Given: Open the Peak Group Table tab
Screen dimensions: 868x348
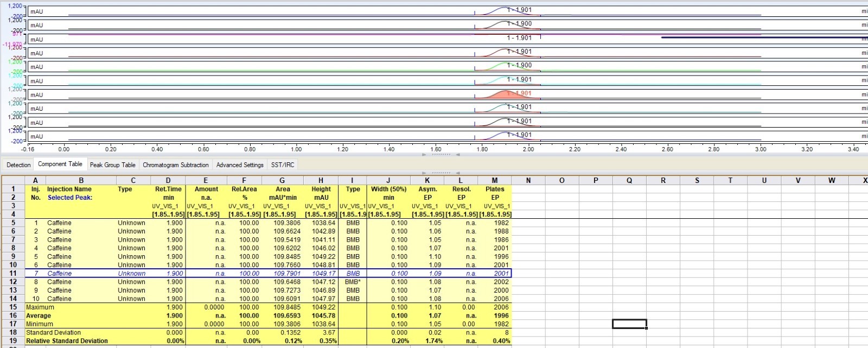Looking at the screenshot, I should click(x=112, y=164).
